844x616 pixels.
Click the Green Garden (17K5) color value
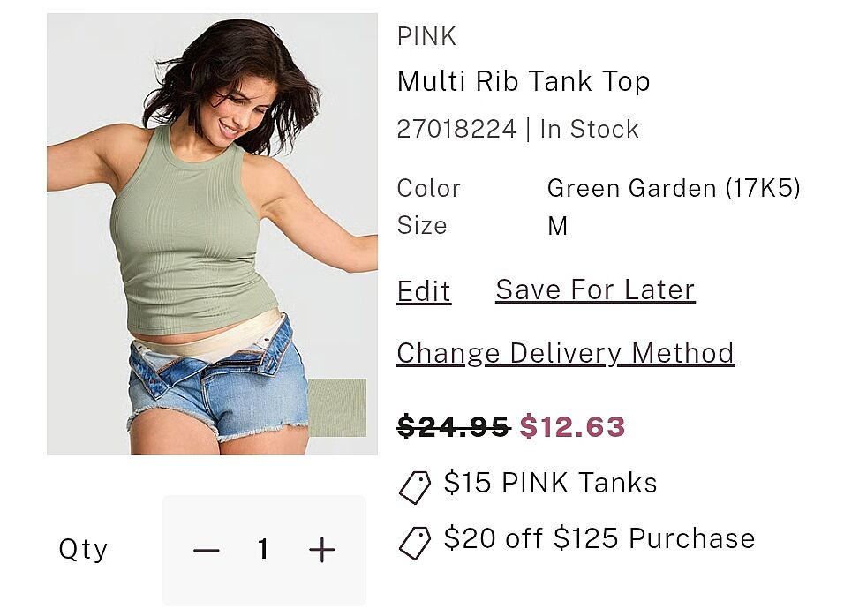pos(674,188)
